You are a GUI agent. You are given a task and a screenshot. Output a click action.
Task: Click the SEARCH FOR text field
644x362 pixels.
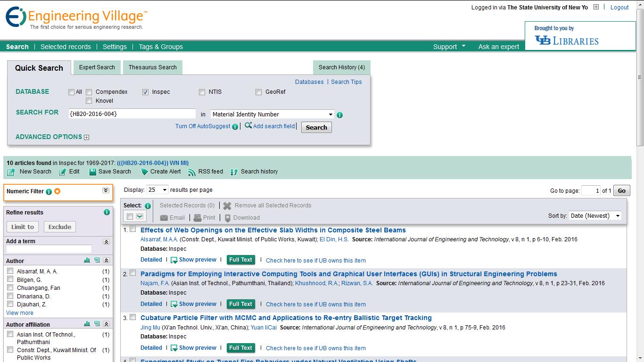(x=132, y=114)
